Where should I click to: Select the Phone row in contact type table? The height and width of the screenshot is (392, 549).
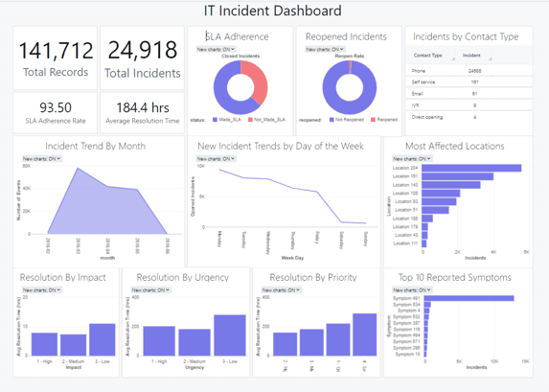click(469, 71)
